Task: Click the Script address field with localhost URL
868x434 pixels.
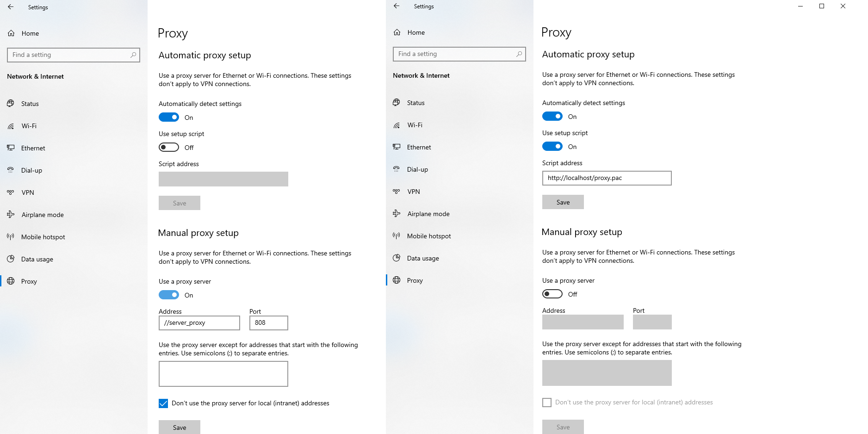Action: (606, 178)
